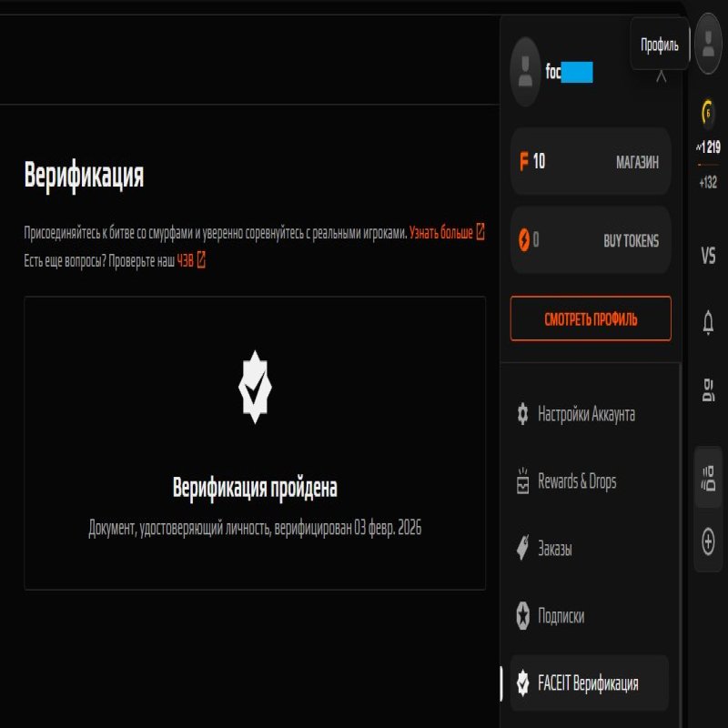Collapse the profile menu with the chevron
Screen dimensions: 728x728
point(662,76)
